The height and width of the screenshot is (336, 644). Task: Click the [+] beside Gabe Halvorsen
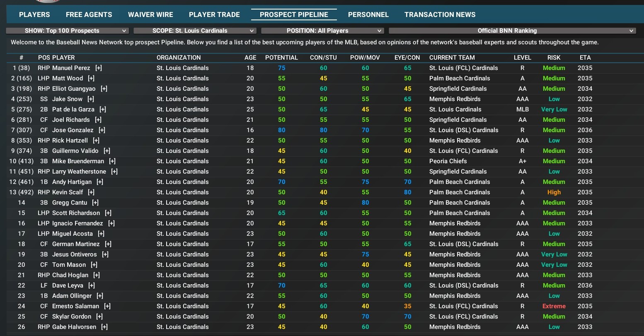tap(104, 327)
